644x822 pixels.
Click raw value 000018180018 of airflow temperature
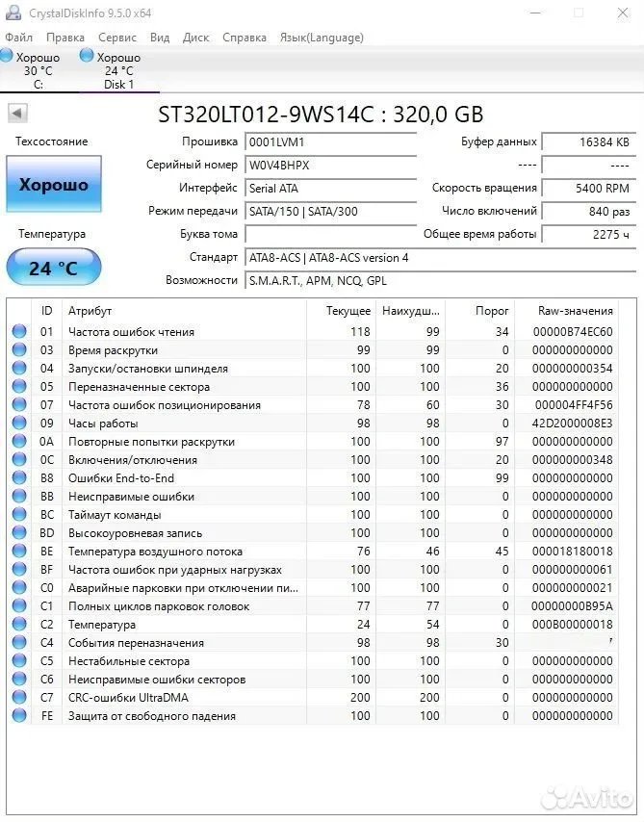point(572,551)
